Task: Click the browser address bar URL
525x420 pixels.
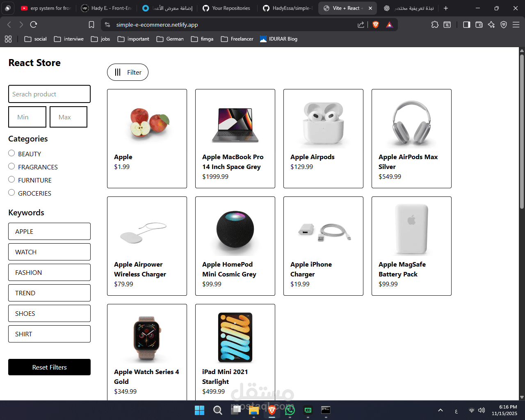Action: 157,25
